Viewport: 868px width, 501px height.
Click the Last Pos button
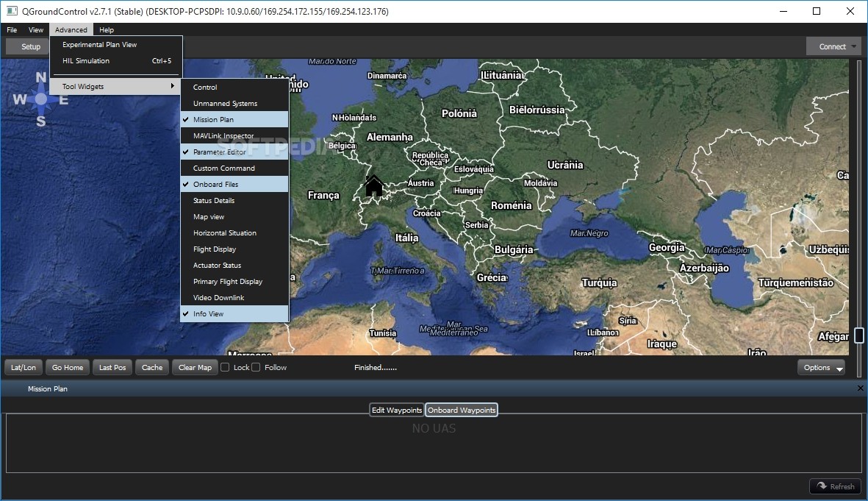tap(112, 367)
